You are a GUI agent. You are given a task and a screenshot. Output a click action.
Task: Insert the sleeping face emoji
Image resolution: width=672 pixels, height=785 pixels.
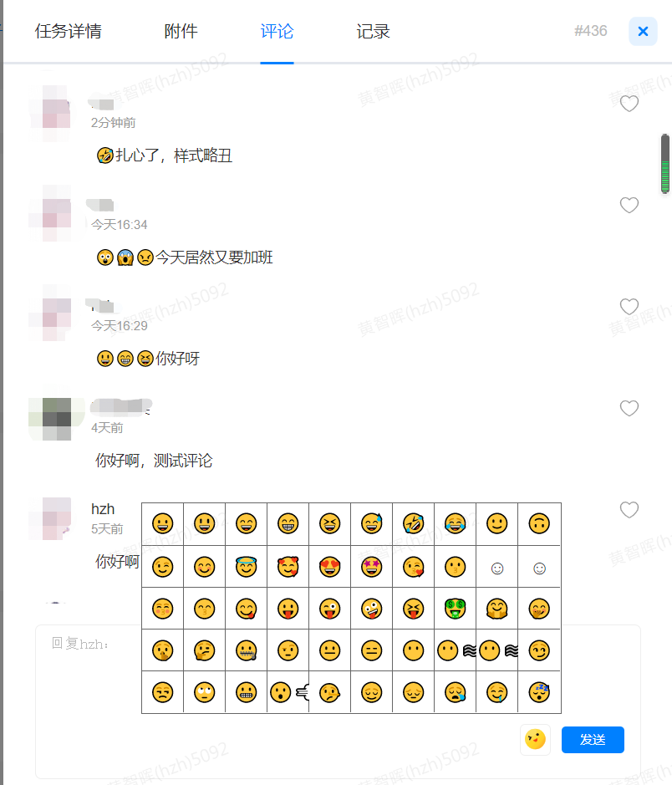tap(539, 692)
